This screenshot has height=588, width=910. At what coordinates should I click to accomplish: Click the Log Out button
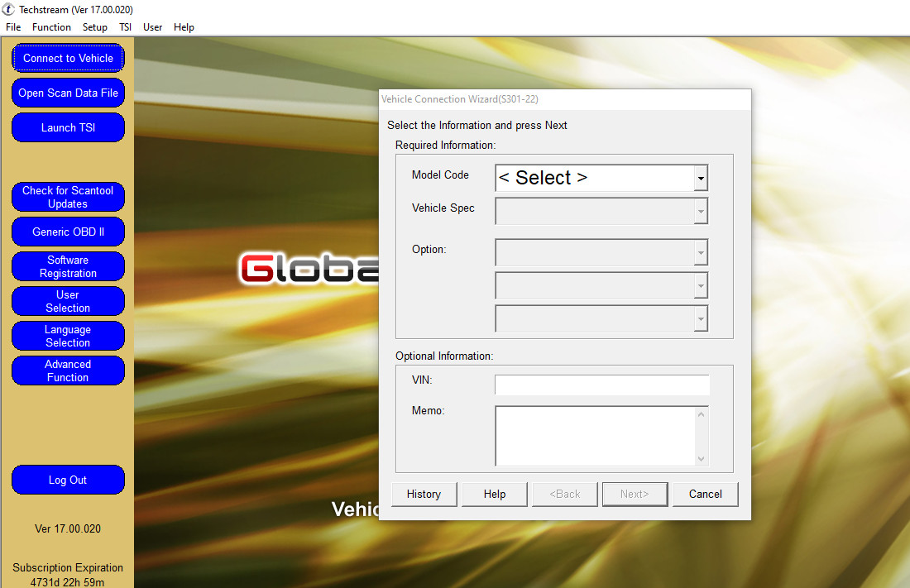point(68,480)
